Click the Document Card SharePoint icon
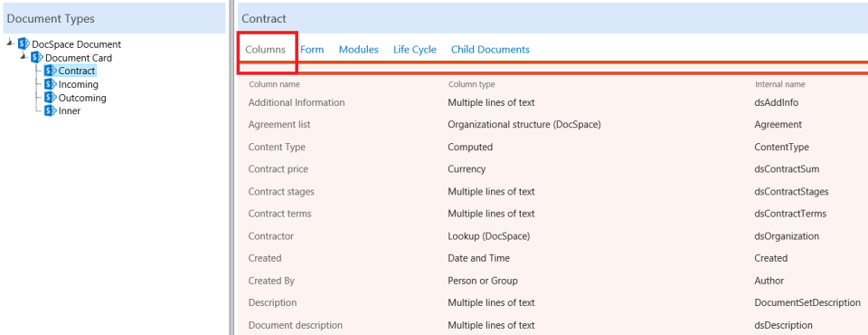868x335 pixels. [x=37, y=58]
